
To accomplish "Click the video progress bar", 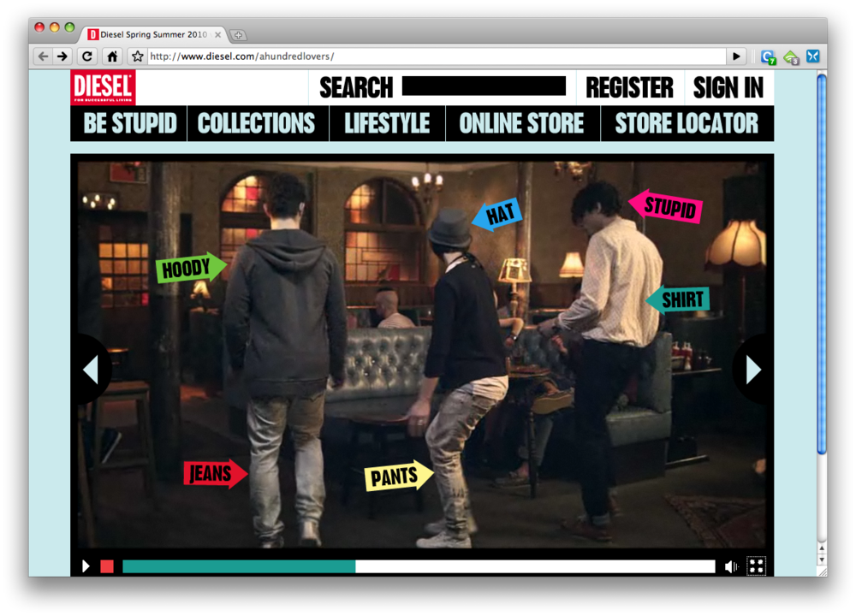I will point(419,566).
